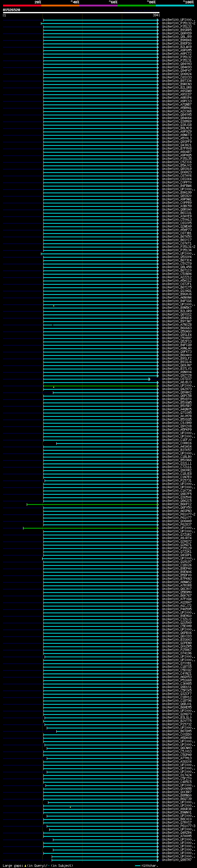Image resolution: width=197 pixels, height=868 pixels.
Task: Open hit label UniRef100_B5XDT0
Action: coord(177,399)
